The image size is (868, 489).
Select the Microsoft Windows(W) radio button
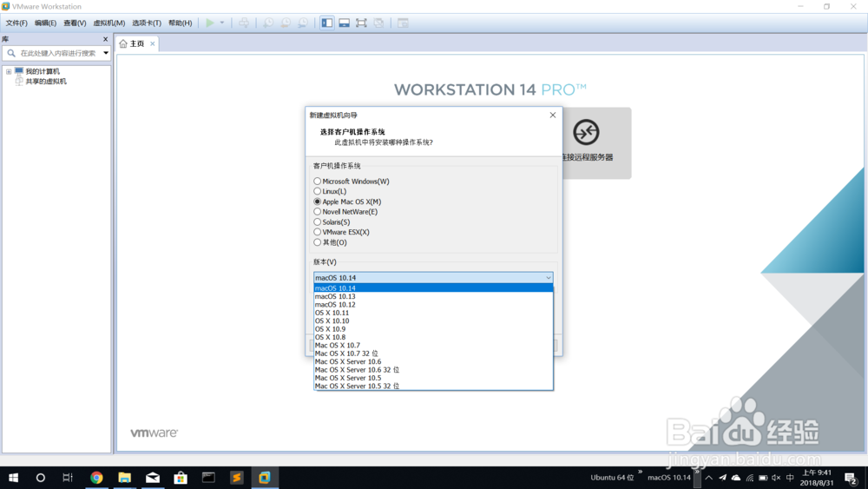click(x=317, y=181)
